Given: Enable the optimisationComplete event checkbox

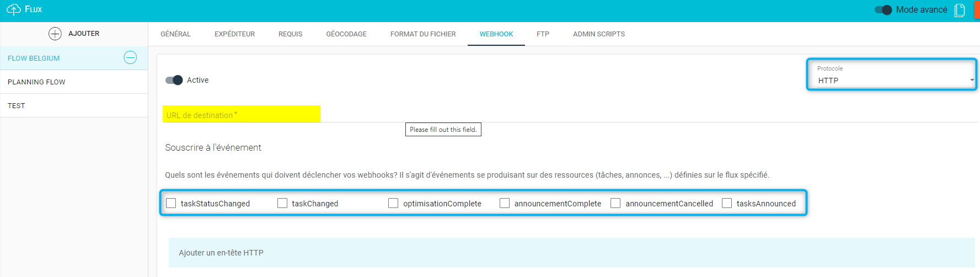Looking at the screenshot, I should (393, 203).
